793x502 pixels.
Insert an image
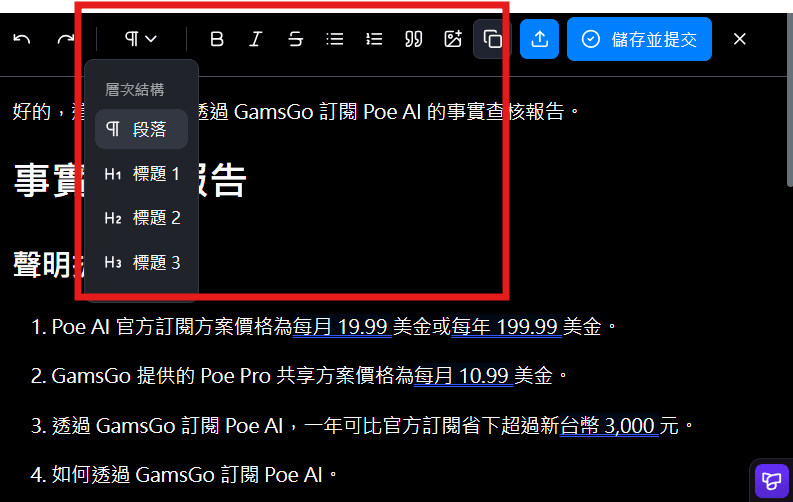click(453, 39)
